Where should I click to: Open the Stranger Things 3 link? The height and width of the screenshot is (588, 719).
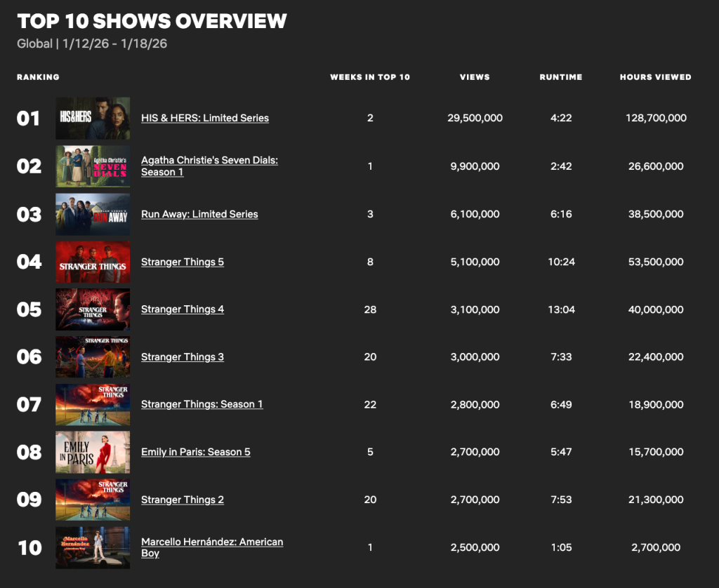[183, 357]
